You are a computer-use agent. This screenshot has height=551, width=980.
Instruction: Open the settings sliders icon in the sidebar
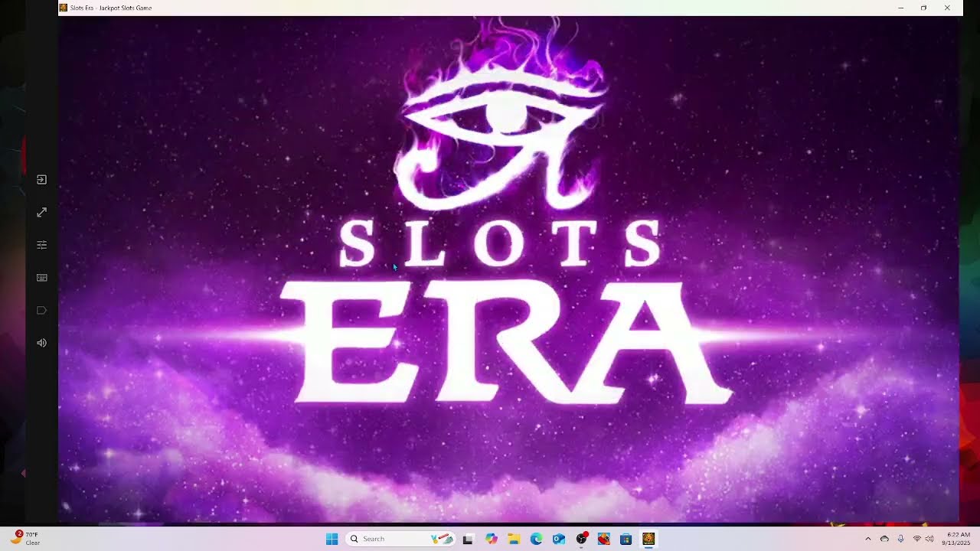pos(42,245)
